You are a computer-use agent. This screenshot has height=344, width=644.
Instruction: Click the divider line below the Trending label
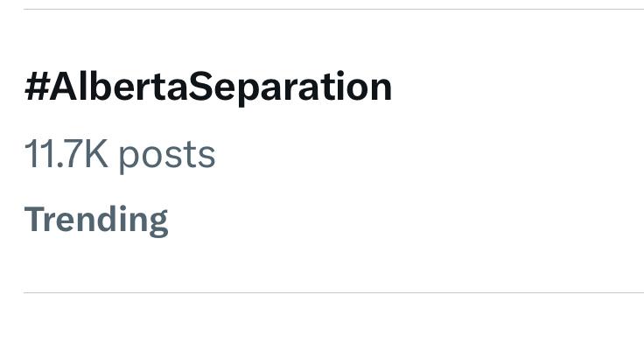[333, 293]
